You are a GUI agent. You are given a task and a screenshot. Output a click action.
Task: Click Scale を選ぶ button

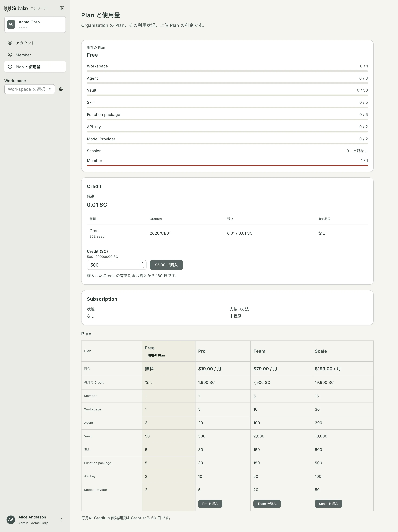(329, 504)
